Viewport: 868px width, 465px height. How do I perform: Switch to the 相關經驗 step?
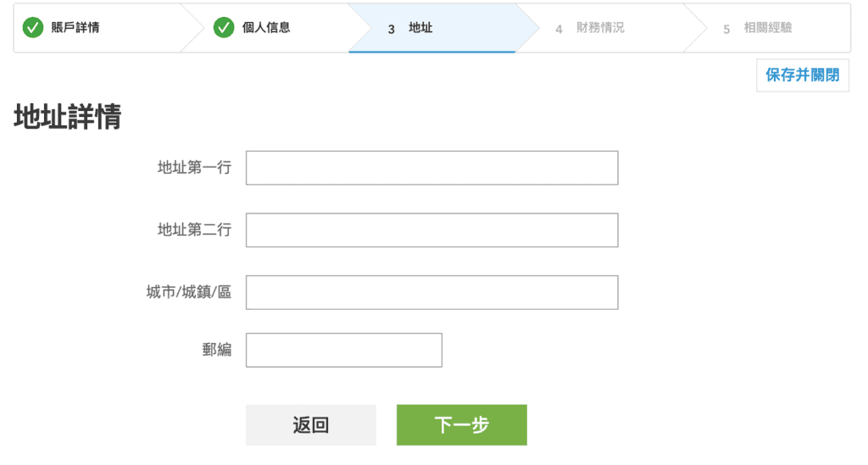(768, 28)
